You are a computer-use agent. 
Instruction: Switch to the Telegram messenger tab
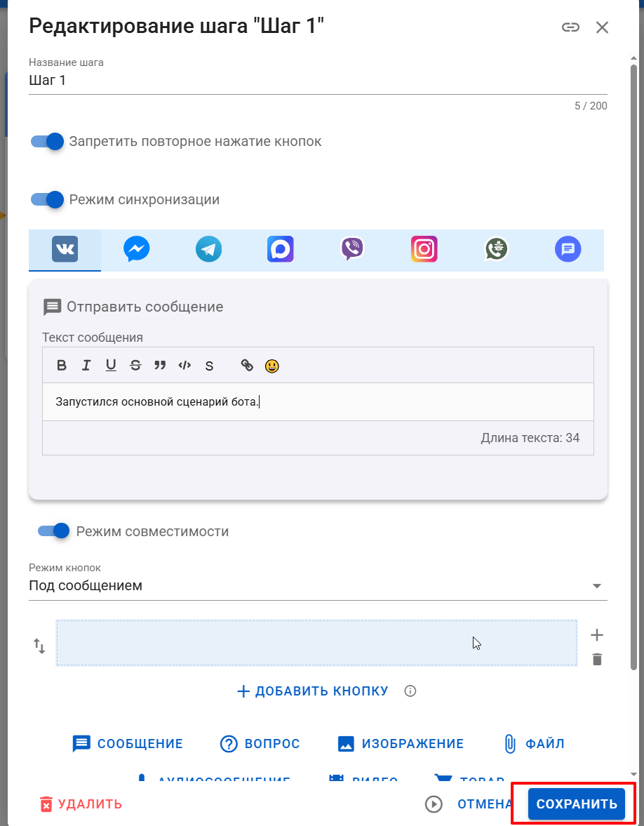(x=208, y=249)
